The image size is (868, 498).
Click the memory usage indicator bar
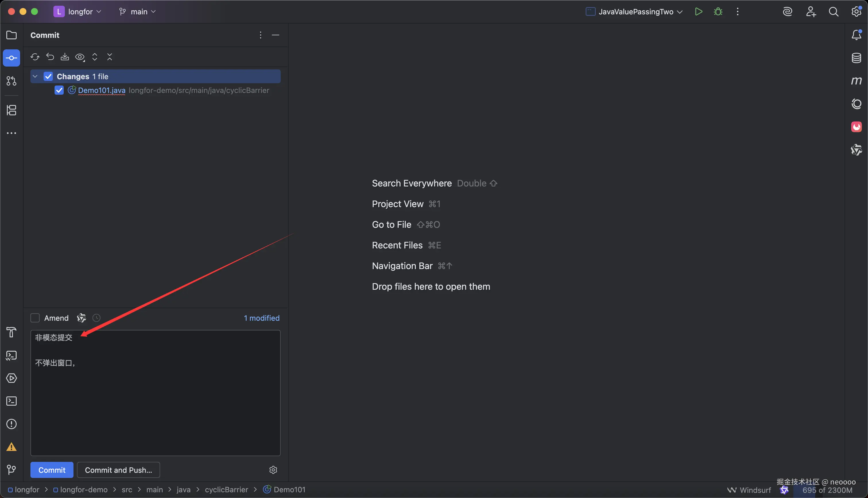click(827, 490)
